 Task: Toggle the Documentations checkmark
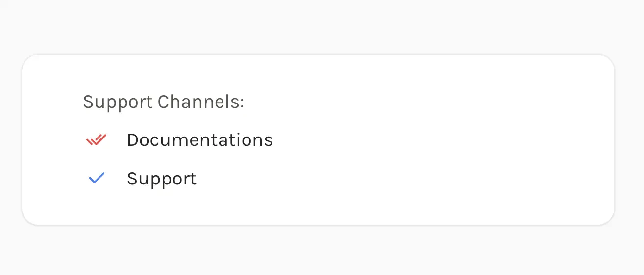click(96, 140)
